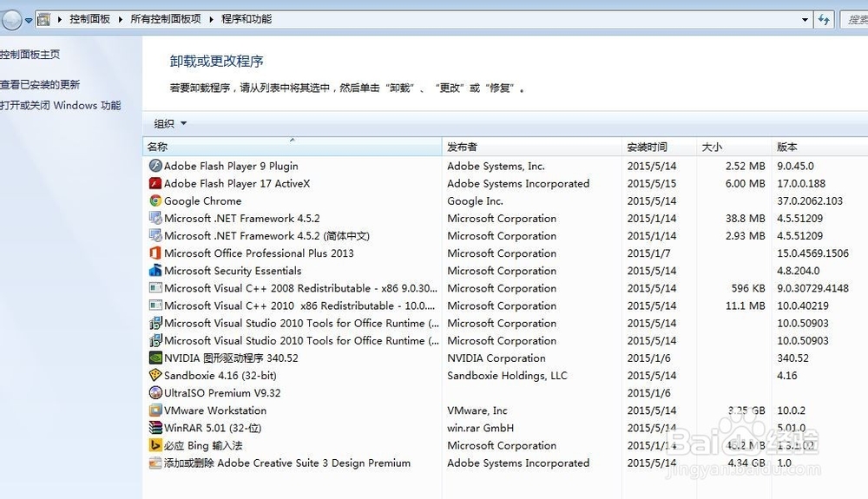Click version 37.0.2062.103

(x=810, y=200)
